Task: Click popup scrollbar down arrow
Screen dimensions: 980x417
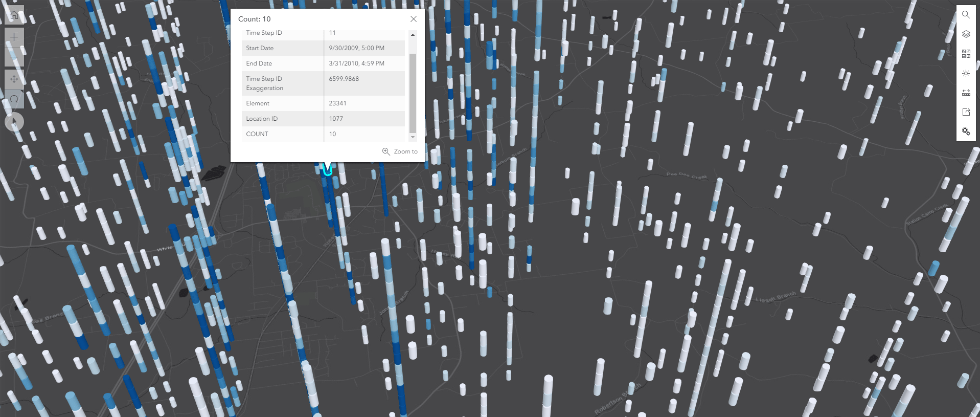Action: point(413,137)
